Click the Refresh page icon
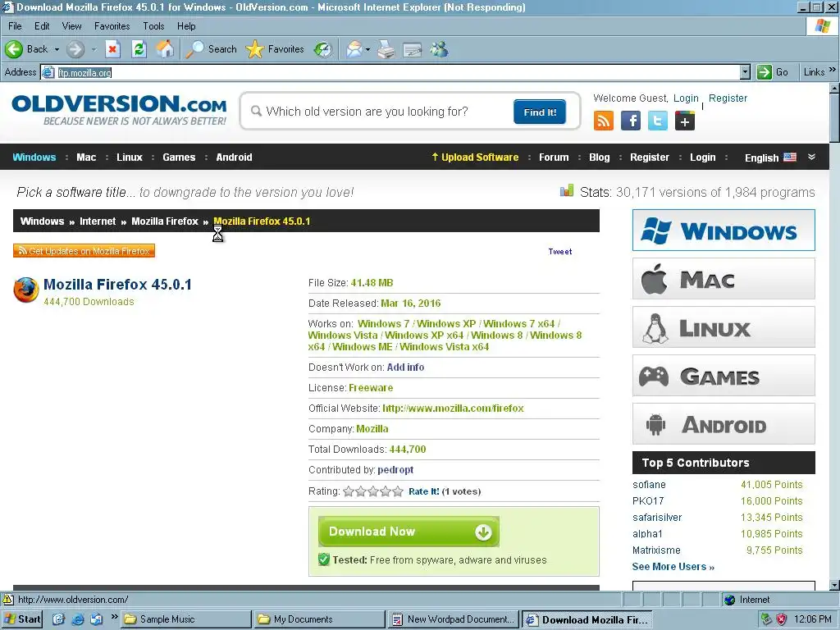The height and width of the screenshot is (630, 840). coord(139,49)
